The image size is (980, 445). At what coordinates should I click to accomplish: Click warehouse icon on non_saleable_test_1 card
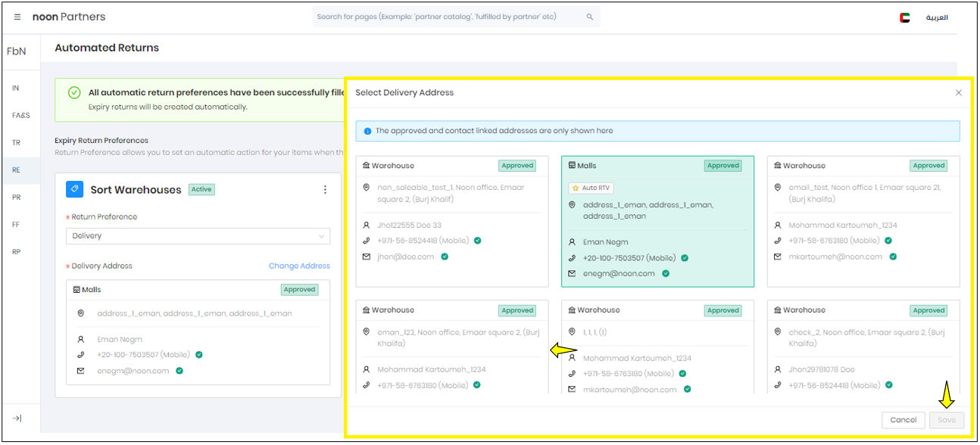pyautogui.click(x=366, y=166)
